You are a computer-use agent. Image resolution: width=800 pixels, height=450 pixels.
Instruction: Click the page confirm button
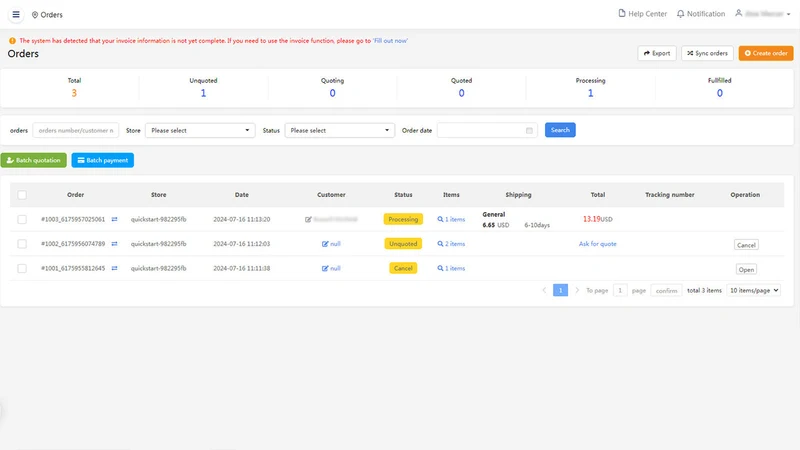coord(666,291)
